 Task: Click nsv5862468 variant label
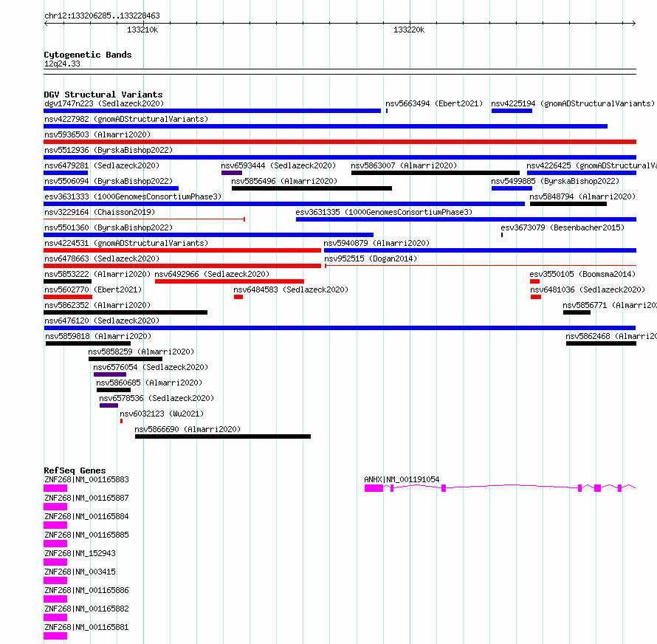611,336
